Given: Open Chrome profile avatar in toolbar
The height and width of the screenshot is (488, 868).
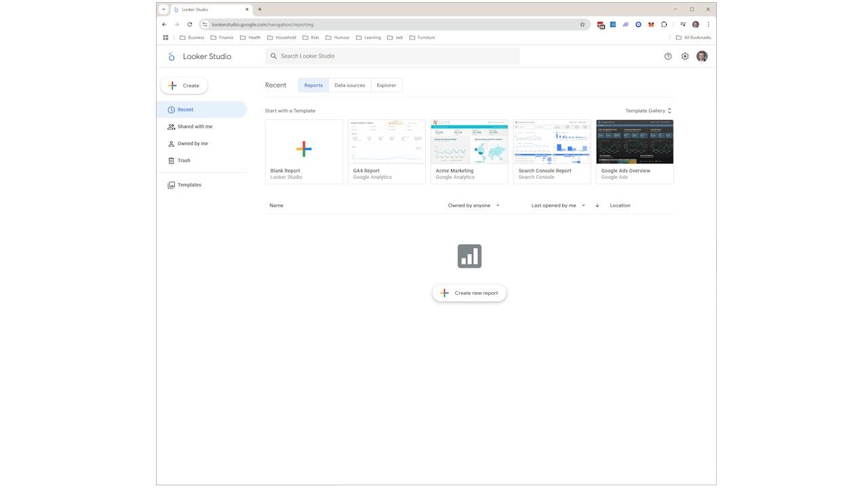Looking at the screenshot, I should (696, 24).
